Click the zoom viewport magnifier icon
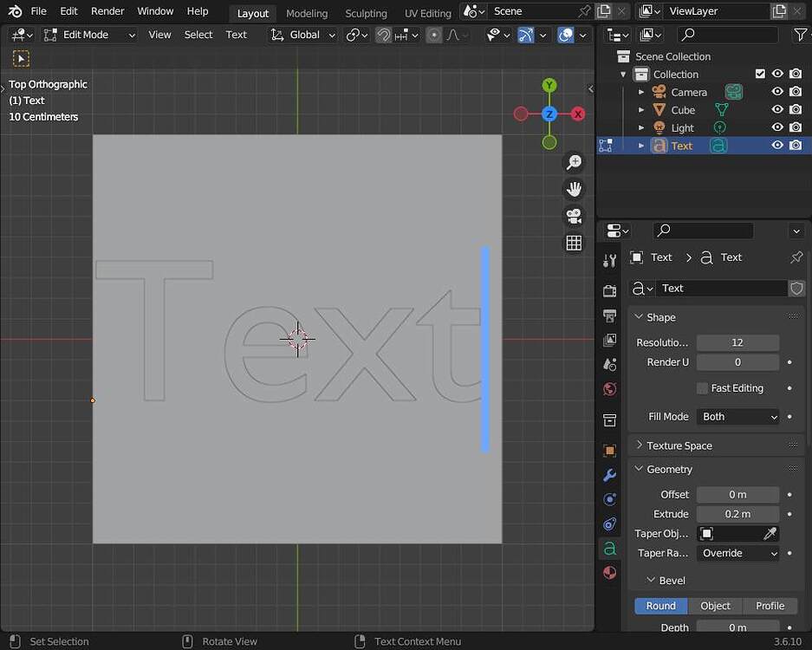The height and width of the screenshot is (650, 812). [574, 163]
